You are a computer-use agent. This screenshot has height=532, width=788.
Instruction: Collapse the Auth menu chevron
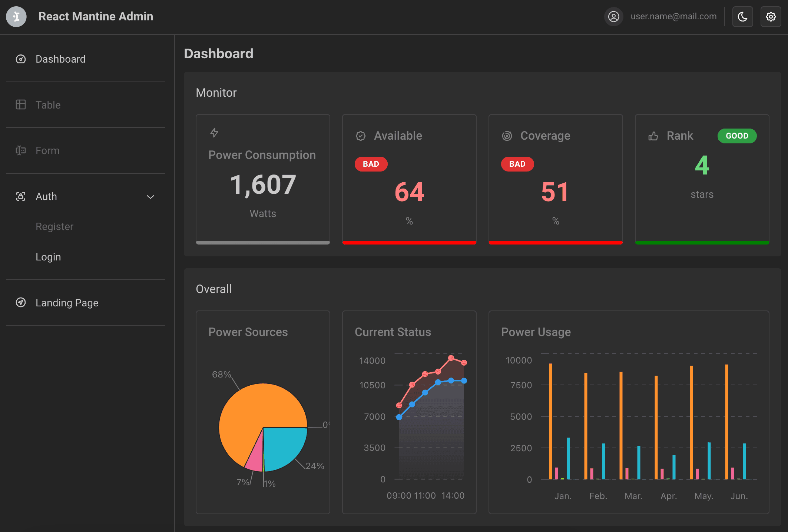[150, 197]
